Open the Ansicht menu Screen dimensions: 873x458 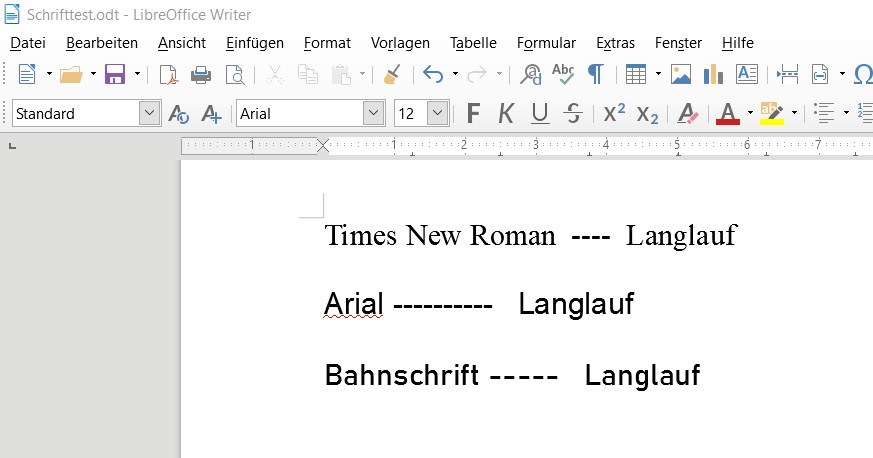click(182, 43)
